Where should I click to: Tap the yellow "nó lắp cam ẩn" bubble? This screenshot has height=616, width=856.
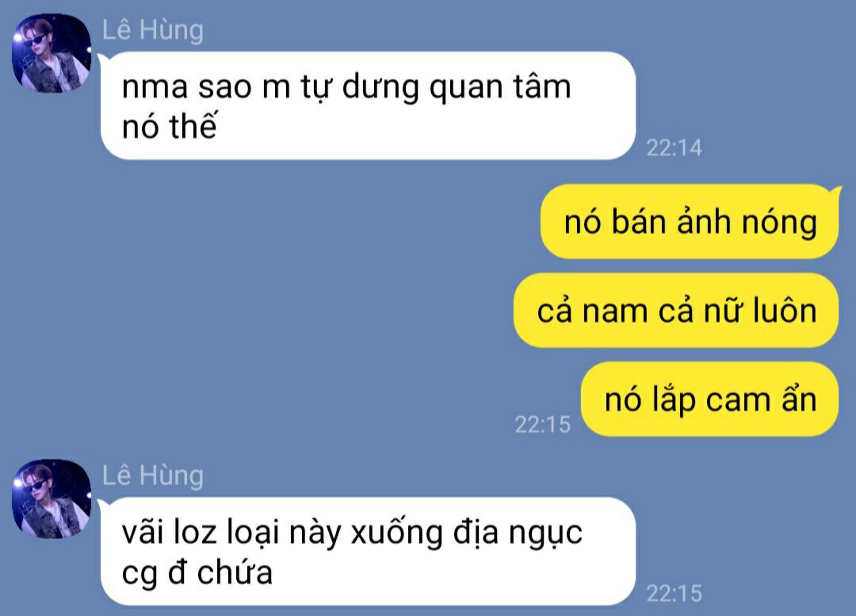[x=709, y=399]
